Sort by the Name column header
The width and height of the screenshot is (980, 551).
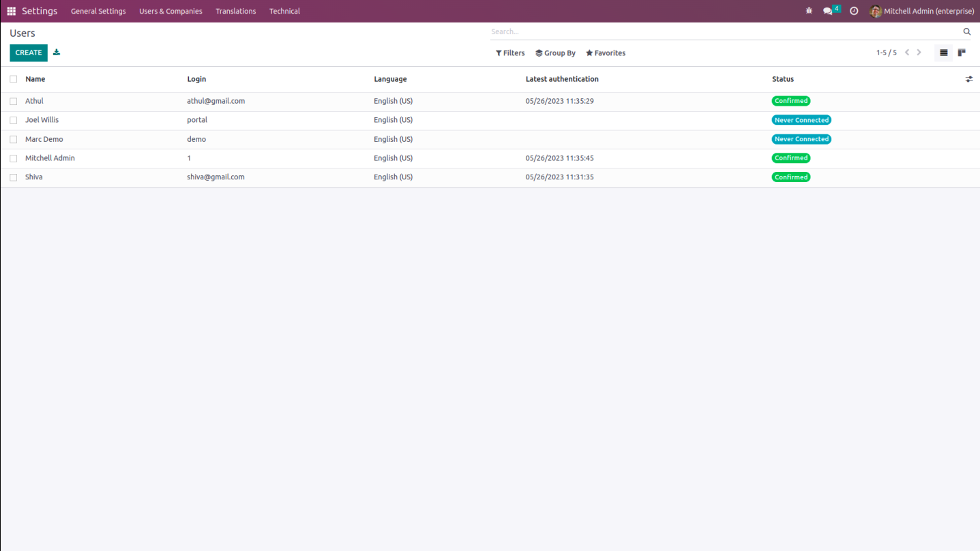click(35, 79)
